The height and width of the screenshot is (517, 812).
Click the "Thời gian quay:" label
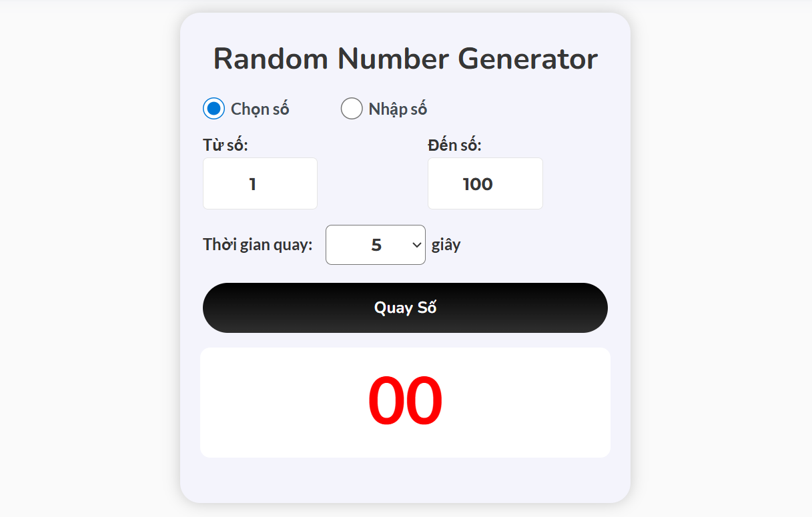coord(258,245)
